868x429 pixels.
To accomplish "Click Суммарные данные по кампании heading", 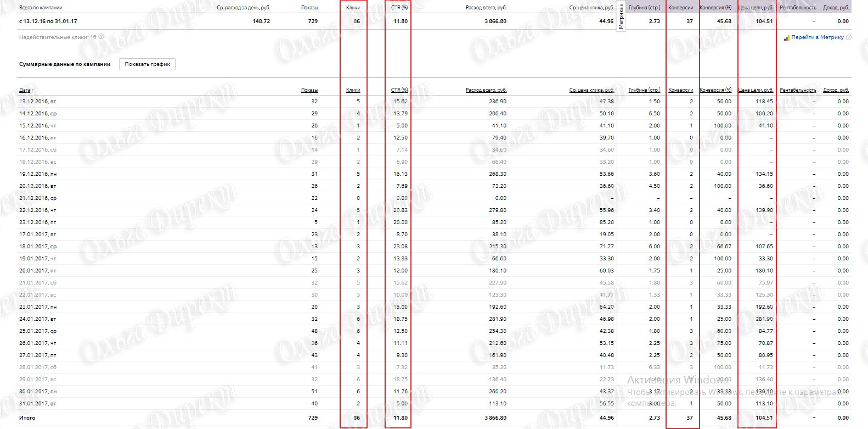I will [x=65, y=64].
